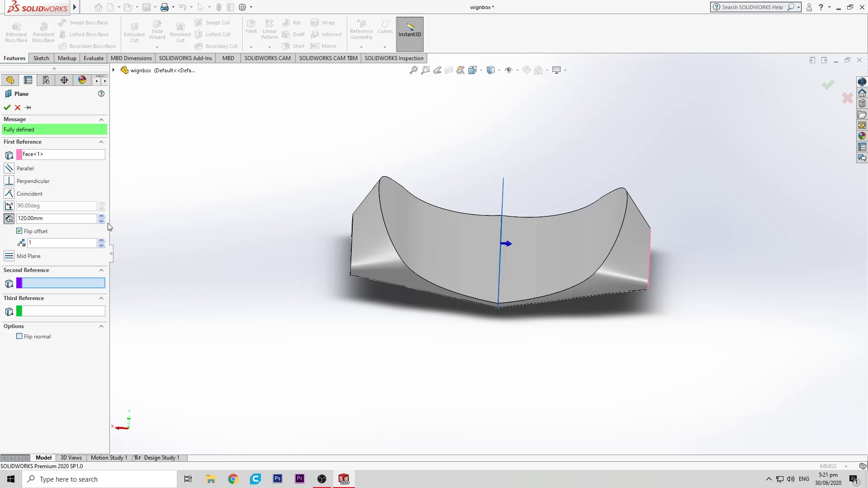Screen dimensions: 868x488
Task: Toggle the Mid Plane option
Action: tap(9, 256)
